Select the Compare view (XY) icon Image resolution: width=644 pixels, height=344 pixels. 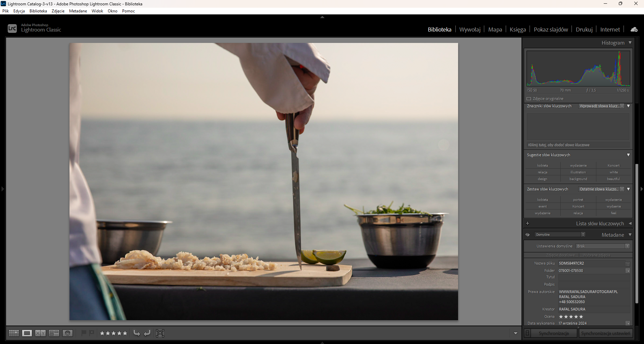40,333
